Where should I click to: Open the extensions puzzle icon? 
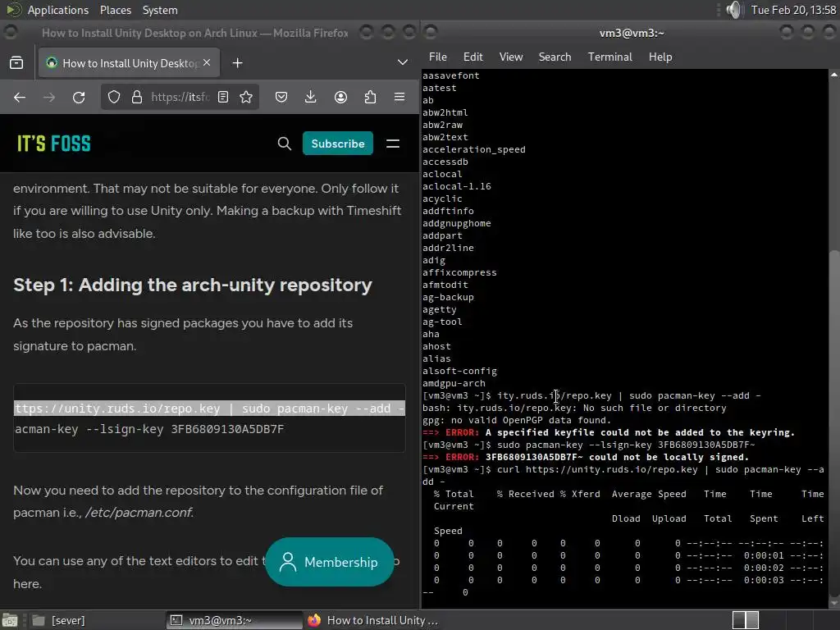[x=370, y=97]
